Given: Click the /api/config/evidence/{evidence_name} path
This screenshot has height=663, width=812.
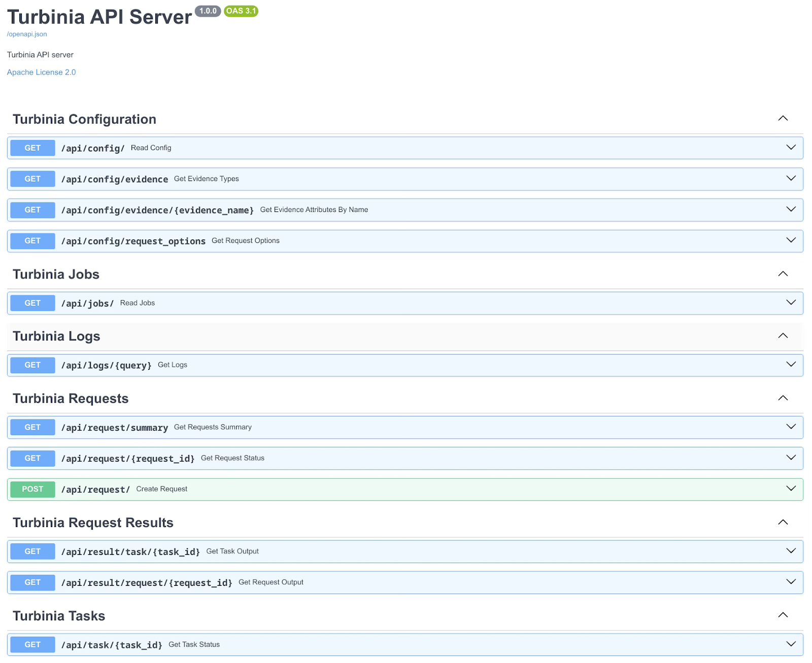Looking at the screenshot, I should pyautogui.click(x=157, y=210).
